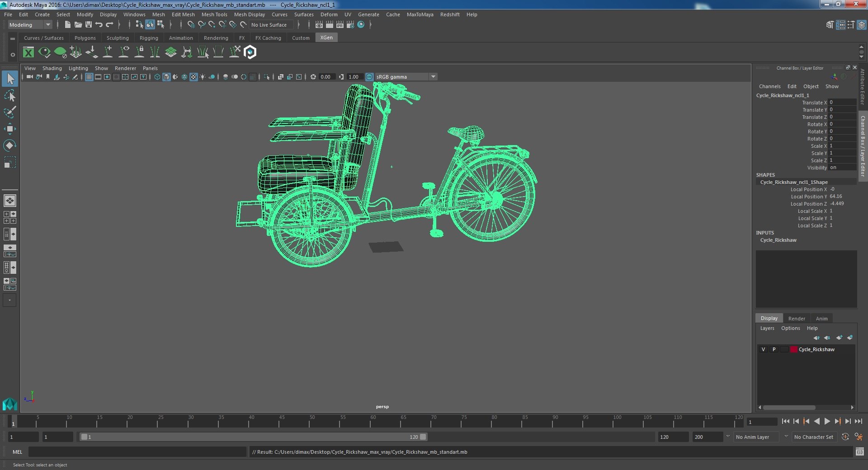The height and width of the screenshot is (470, 868).
Task: Click the layer list horizontal scrollbar
Action: 789,407
